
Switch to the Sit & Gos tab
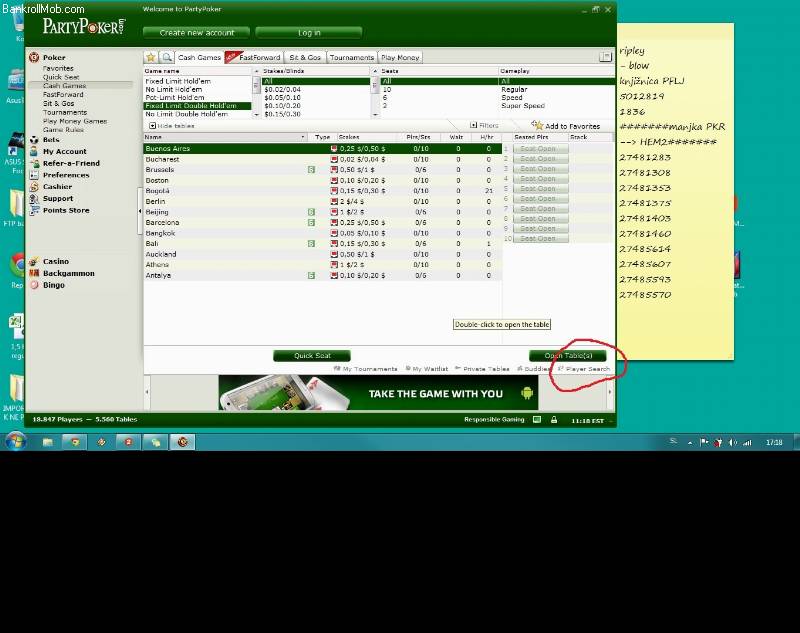point(305,57)
